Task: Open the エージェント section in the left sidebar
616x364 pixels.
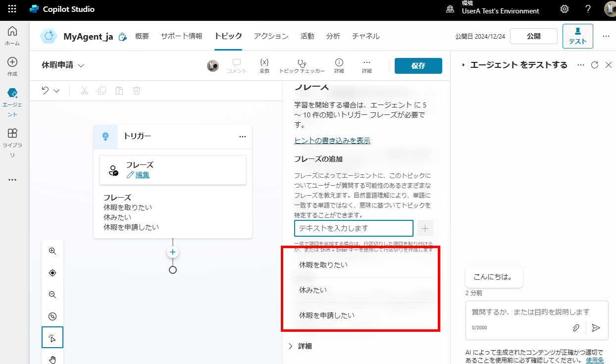Action: 12,97
